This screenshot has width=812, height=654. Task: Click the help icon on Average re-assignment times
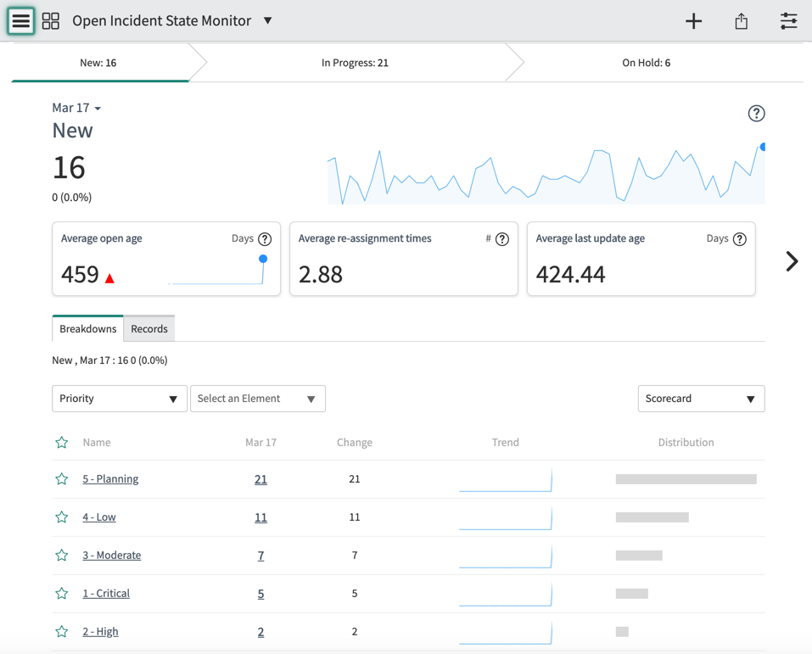(x=501, y=239)
